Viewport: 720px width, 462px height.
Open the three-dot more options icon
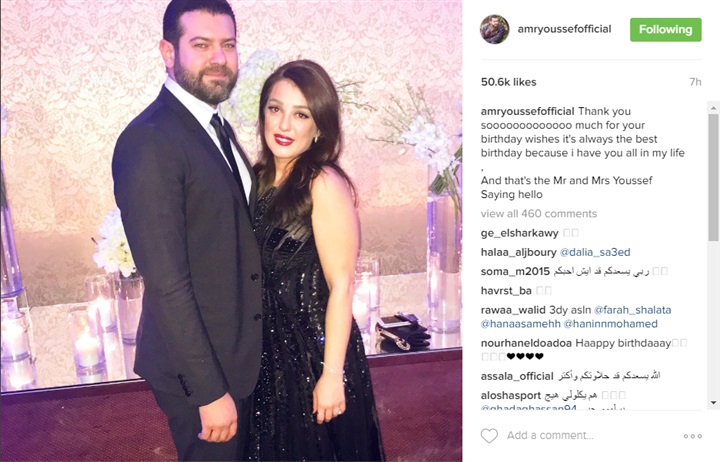692,436
